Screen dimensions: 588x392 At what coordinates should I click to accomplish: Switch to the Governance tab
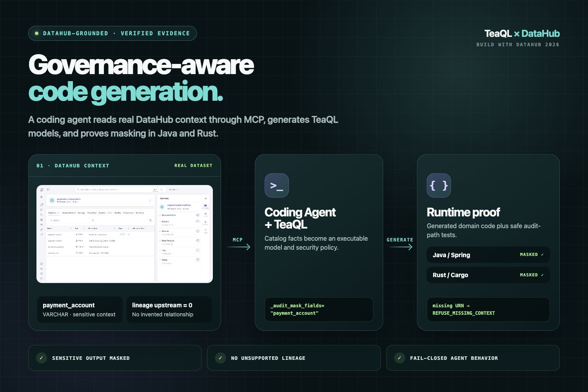pyautogui.click(x=129, y=213)
